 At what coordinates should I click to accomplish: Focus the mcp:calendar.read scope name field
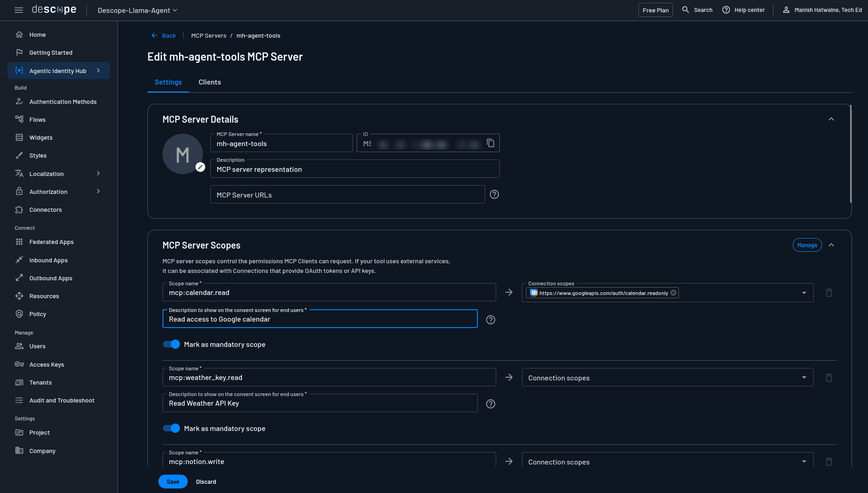pos(329,292)
